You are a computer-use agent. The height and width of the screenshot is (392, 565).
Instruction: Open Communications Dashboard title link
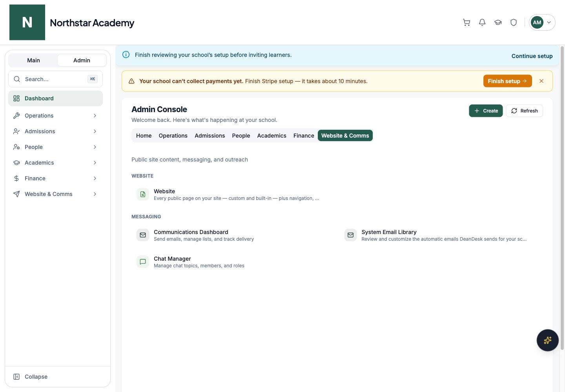[x=191, y=232]
